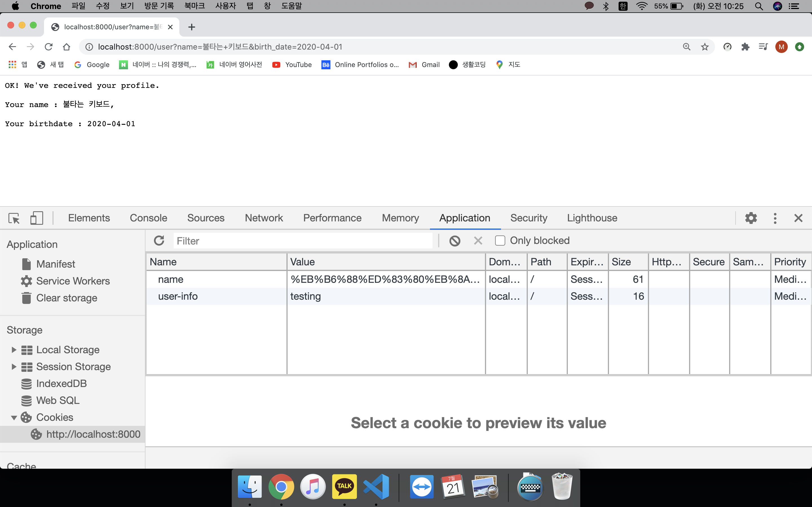The image size is (812, 507).
Task: Click the clear all cookies icon
Action: (x=455, y=241)
